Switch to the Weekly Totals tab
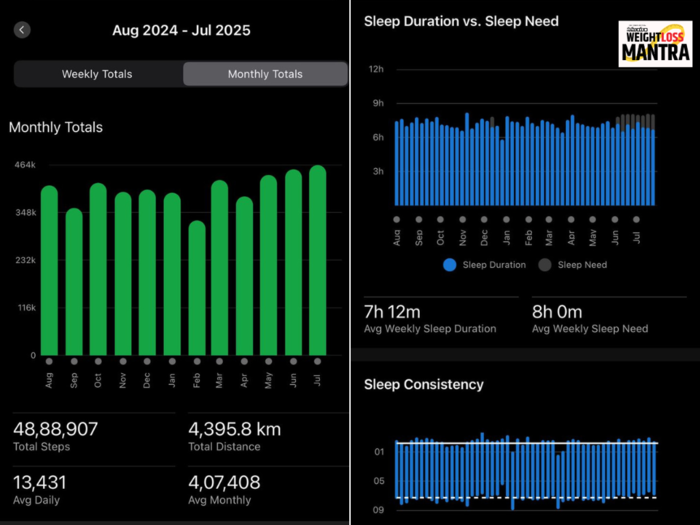The image size is (700, 525). click(x=97, y=74)
